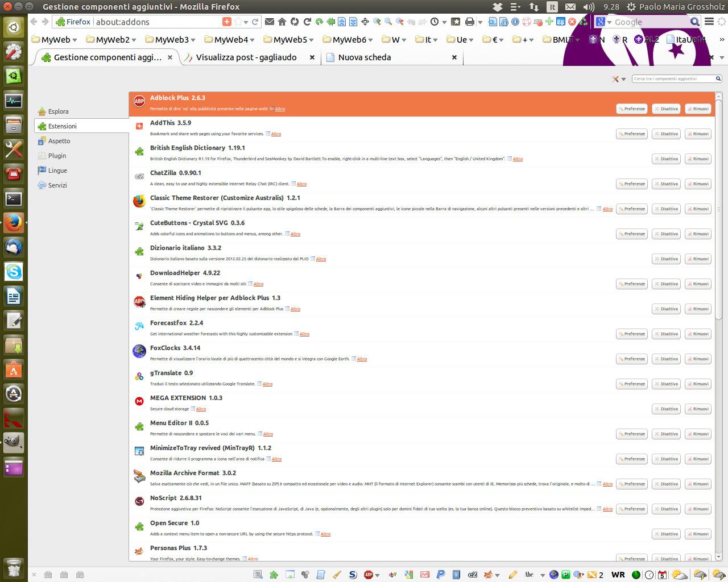Click the WR icon in the bottom add-on bar
The width and height of the screenshot is (728, 582).
[618, 575]
